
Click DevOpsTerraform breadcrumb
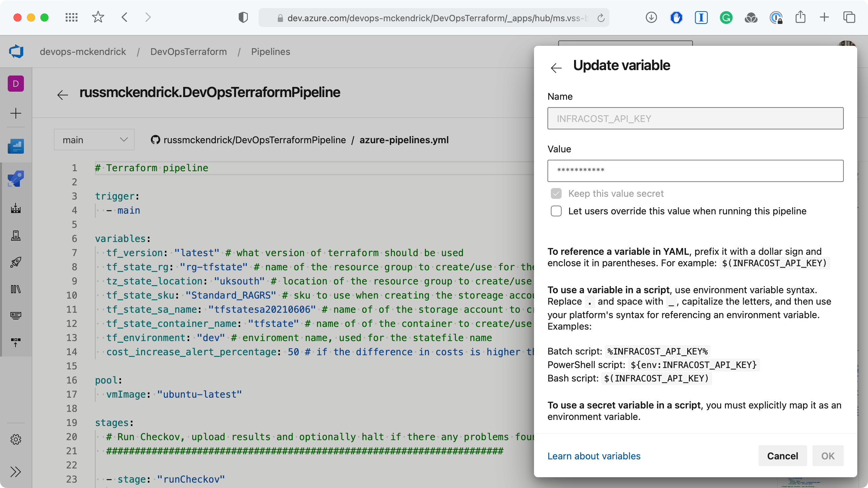point(188,52)
